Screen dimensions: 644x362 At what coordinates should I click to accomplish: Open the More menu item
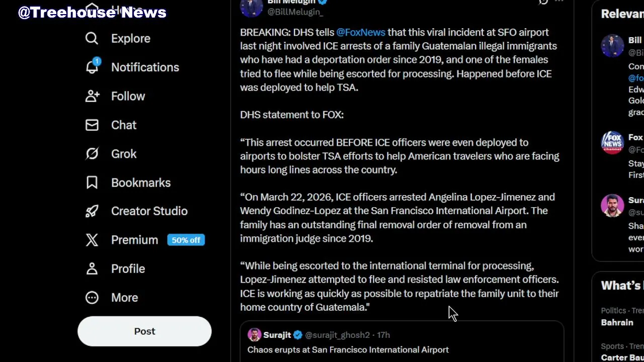[x=124, y=298]
